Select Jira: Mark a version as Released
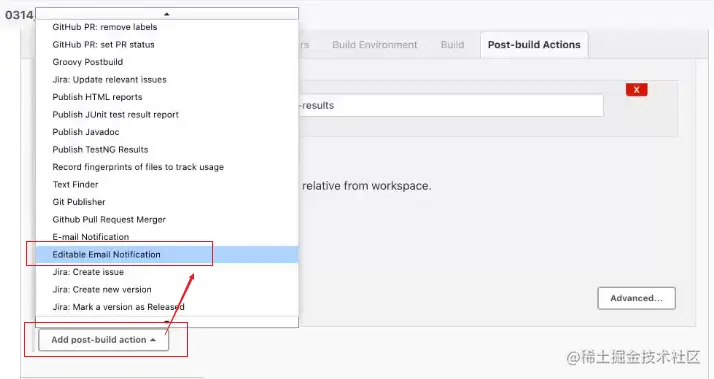The width and height of the screenshot is (714, 379). [x=167, y=307]
